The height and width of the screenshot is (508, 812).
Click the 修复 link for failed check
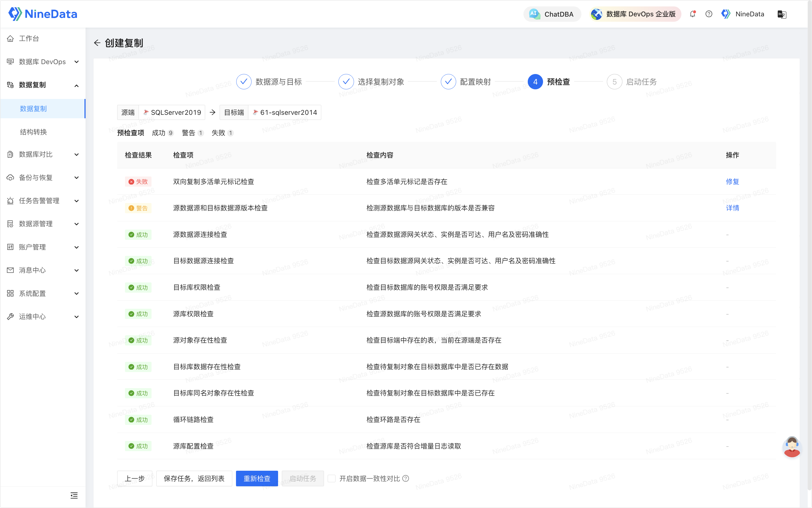coord(732,181)
